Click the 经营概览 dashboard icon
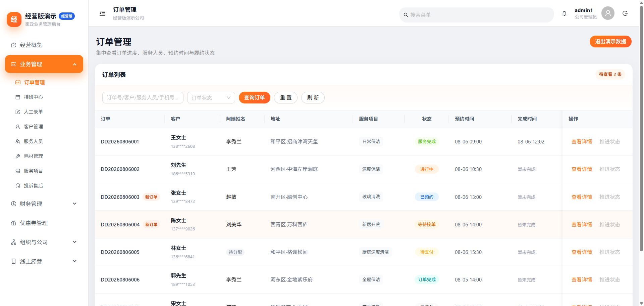The image size is (644, 306). pos(13,45)
